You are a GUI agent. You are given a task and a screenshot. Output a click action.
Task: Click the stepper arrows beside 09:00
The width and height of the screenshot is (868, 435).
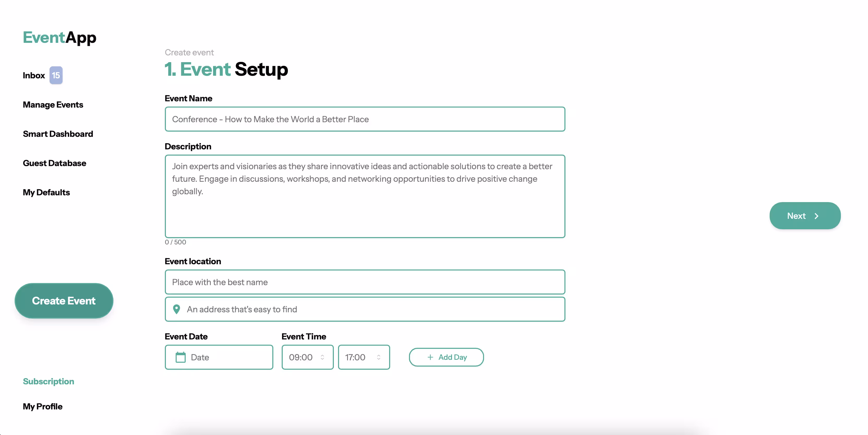[322, 357]
